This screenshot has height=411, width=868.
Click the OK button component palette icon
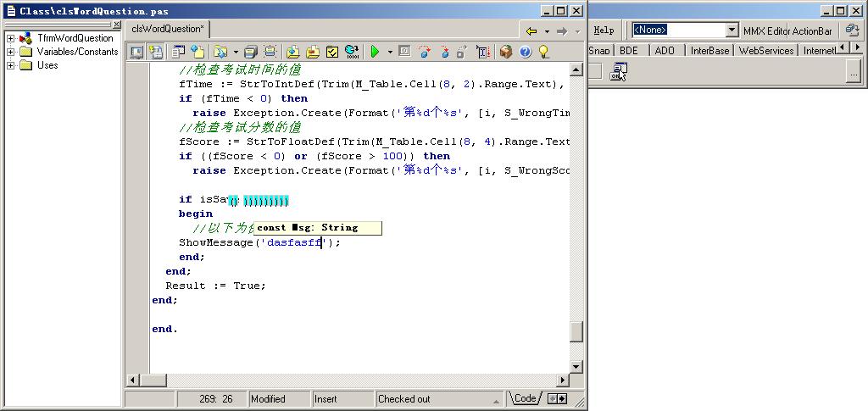click(619, 73)
